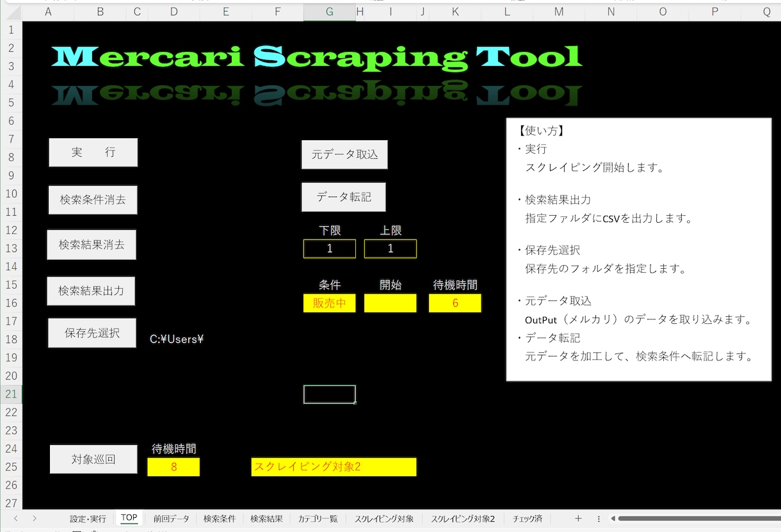Open the スクレイピング対象2 sheet tab
781x532 pixels.
(x=463, y=519)
